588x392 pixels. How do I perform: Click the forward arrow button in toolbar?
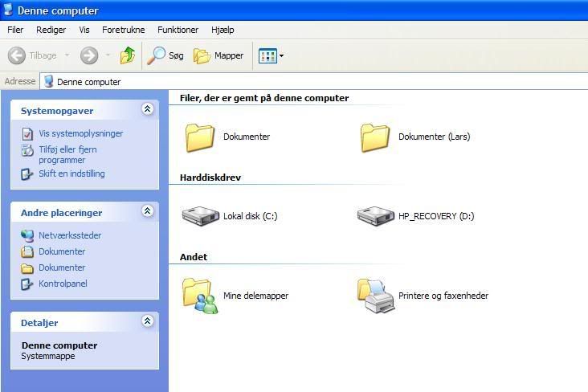(x=89, y=56)
